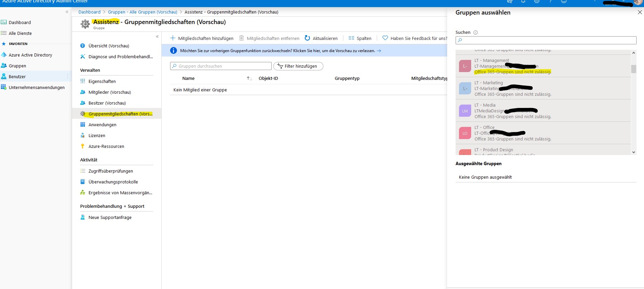Click the arrow at banner end
This screenshot has height=289, width=644.
[379, 51]
